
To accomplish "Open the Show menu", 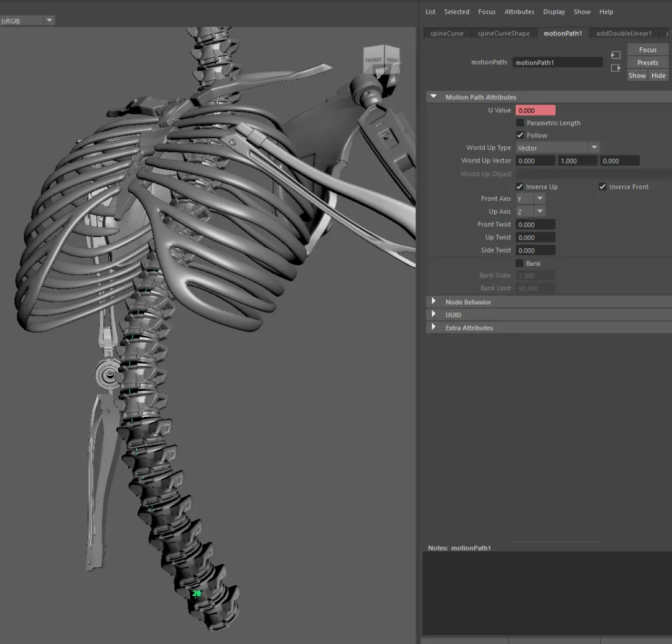I will click(x=582, y=12).
